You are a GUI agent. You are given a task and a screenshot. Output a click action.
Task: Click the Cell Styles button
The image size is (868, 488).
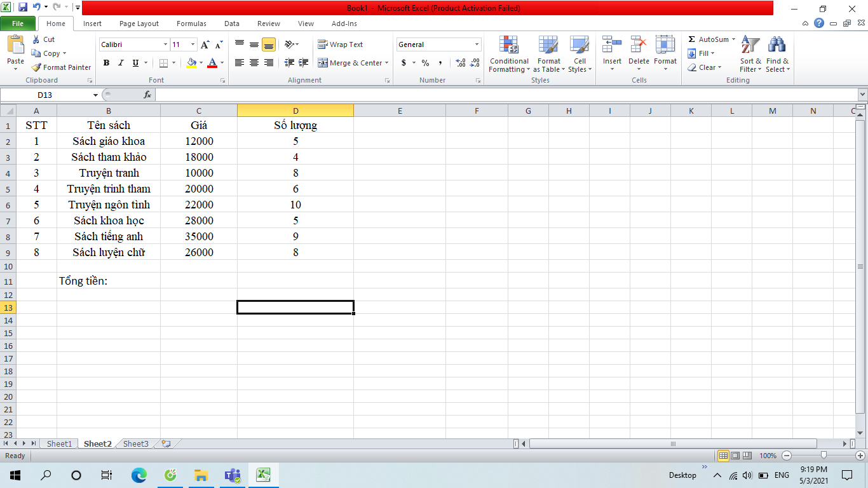pos(580,54)
